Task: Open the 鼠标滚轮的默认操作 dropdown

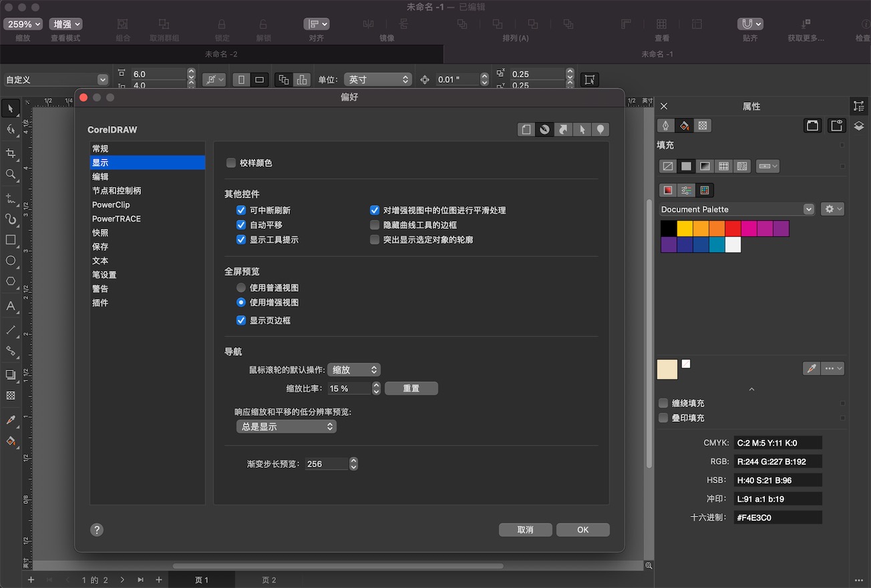Action: pyautogui.click(x=354, y=370)
